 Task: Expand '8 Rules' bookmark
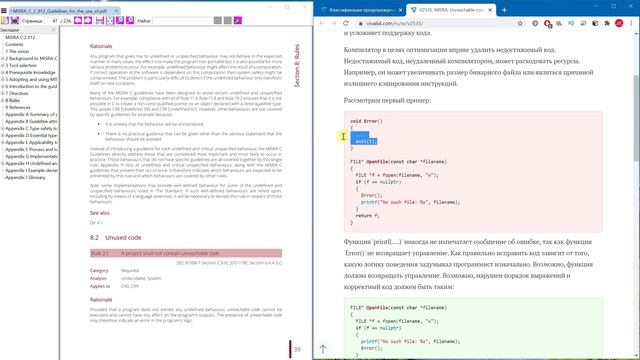coord(2,100)
